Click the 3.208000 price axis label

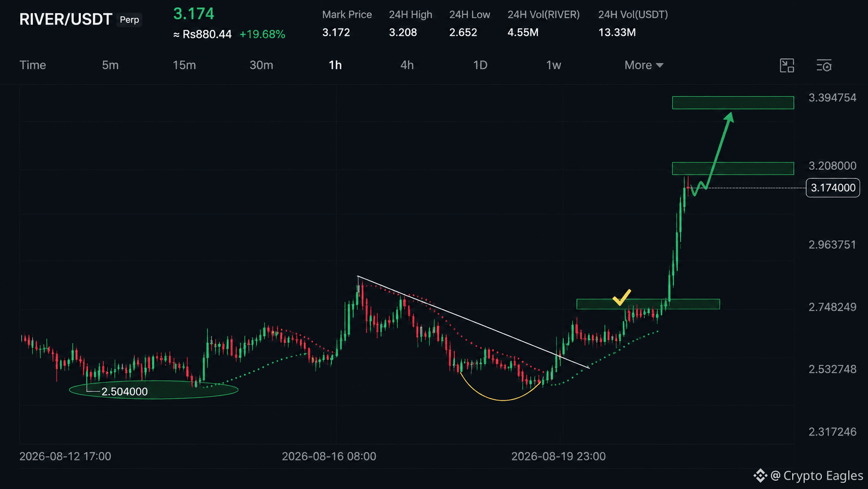(x=832, y=166)
